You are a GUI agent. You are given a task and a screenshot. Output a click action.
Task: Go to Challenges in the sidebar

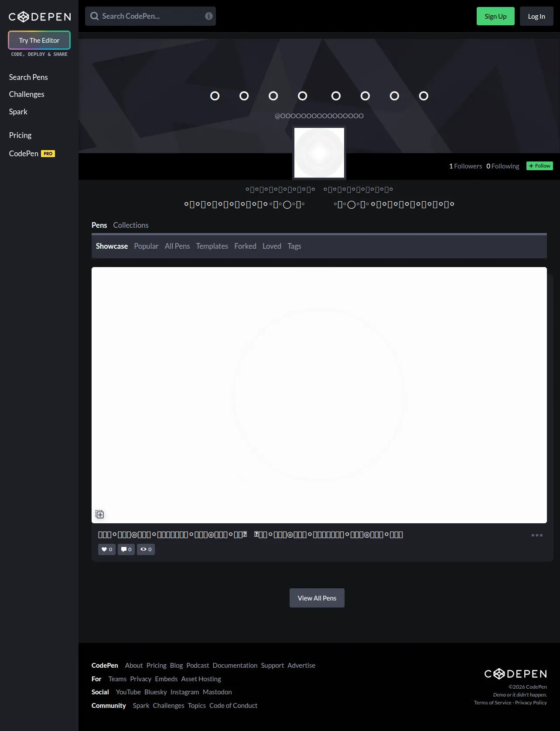27,94
